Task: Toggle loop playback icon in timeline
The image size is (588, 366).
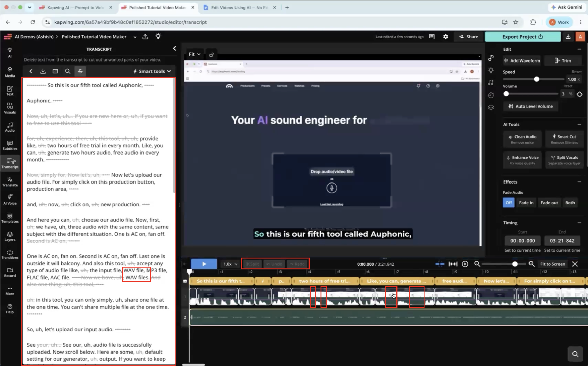Action: pyautogui.click(x=465, y=264)
